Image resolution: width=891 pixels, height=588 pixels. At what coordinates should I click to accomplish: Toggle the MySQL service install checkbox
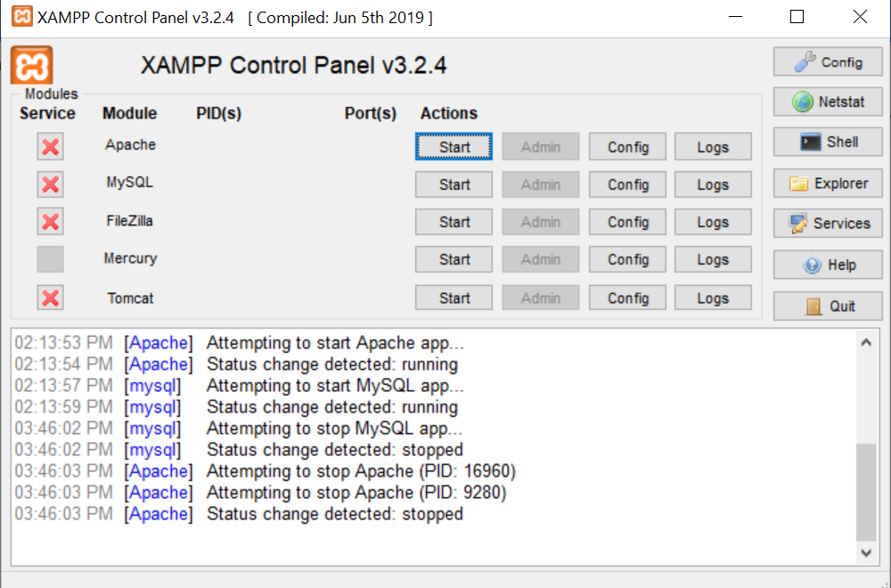(x=51, y=184)
